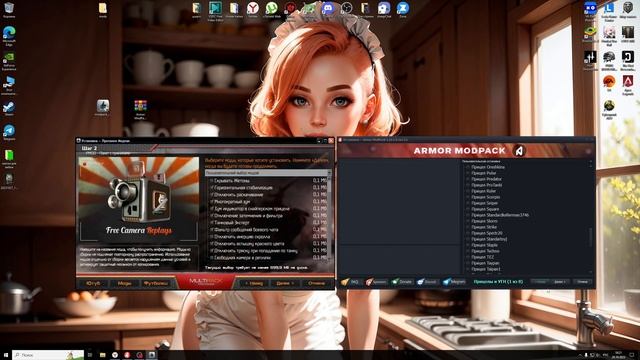Check Прицел ProTanki in Armor Modpack

click(468, 185)
